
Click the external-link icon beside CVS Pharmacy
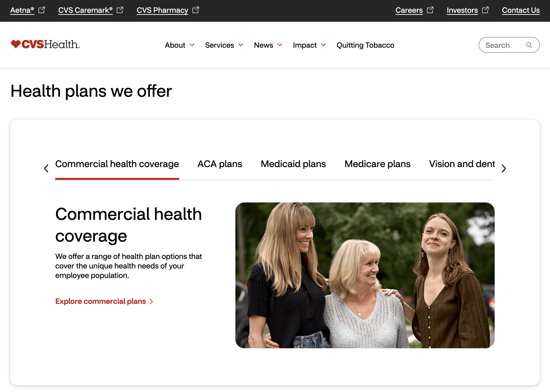[196, 10]
